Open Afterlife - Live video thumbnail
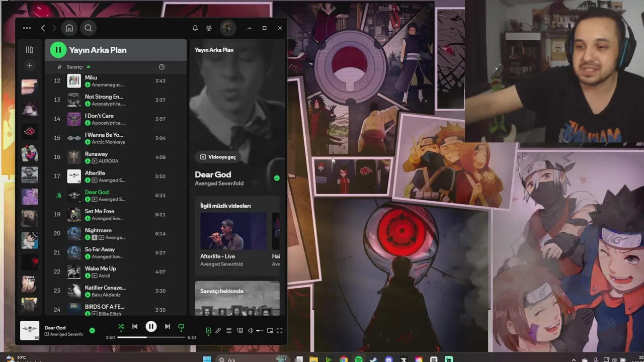644x362 pixels. [x=233, y=231]
